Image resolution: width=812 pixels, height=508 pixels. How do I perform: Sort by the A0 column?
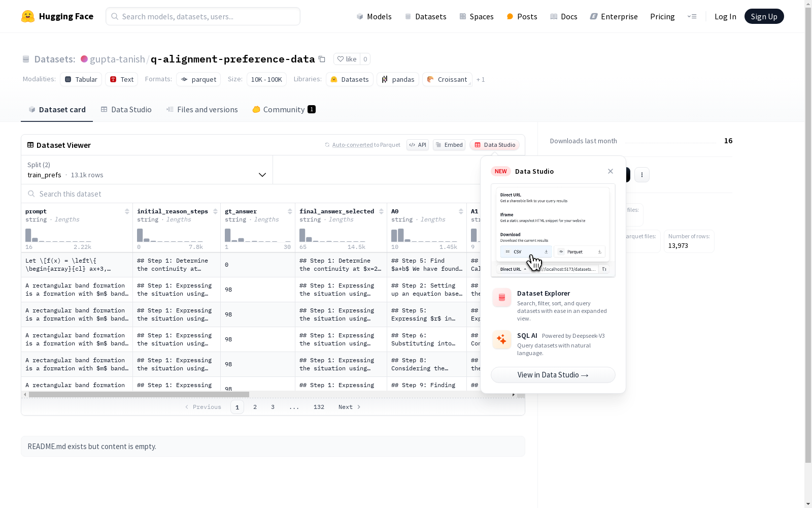tap(461, 211)
